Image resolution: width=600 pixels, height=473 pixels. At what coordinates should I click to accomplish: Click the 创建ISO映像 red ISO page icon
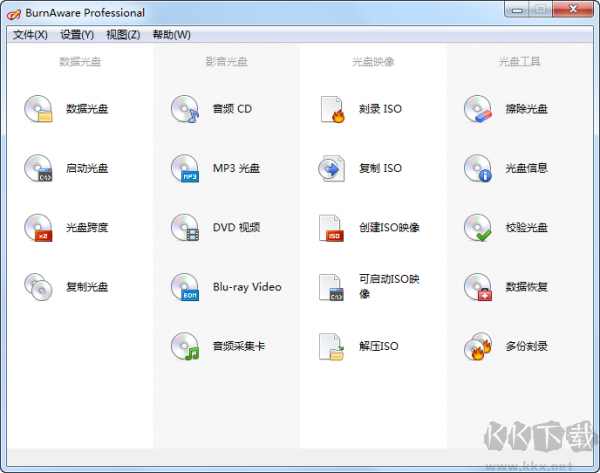click(x=331, y=228)
